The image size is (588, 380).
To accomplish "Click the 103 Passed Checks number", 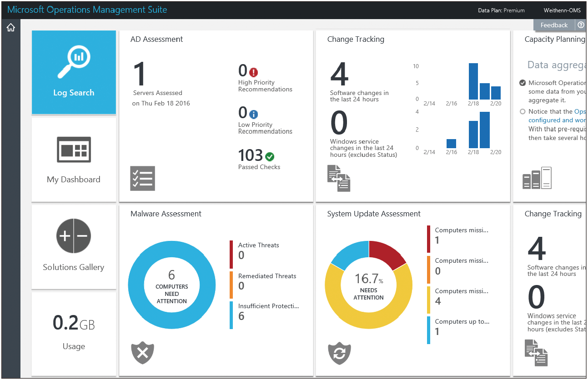I will point(251,155).
